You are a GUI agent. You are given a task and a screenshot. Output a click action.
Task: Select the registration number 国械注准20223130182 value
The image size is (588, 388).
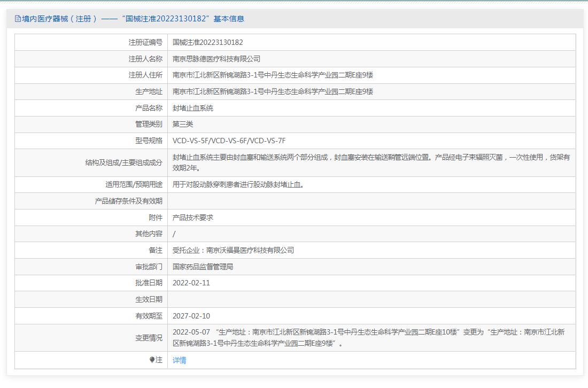point(207,42)
